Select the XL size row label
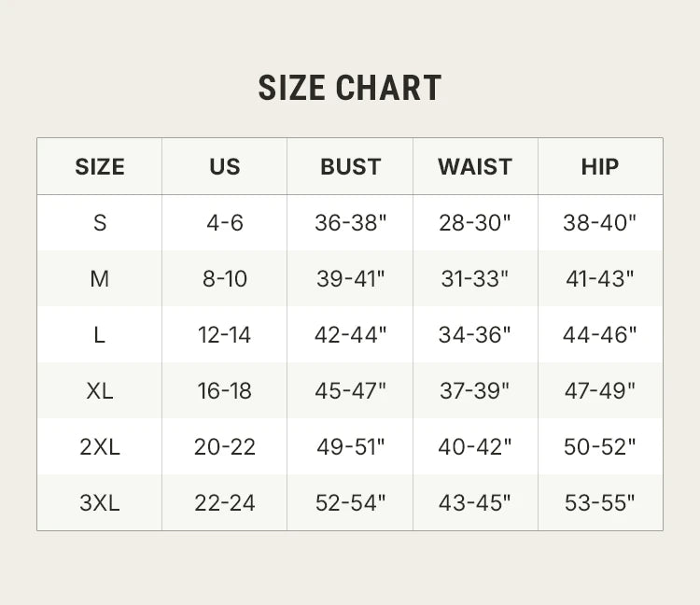The image size is (700, 605). tap(100, 391)
